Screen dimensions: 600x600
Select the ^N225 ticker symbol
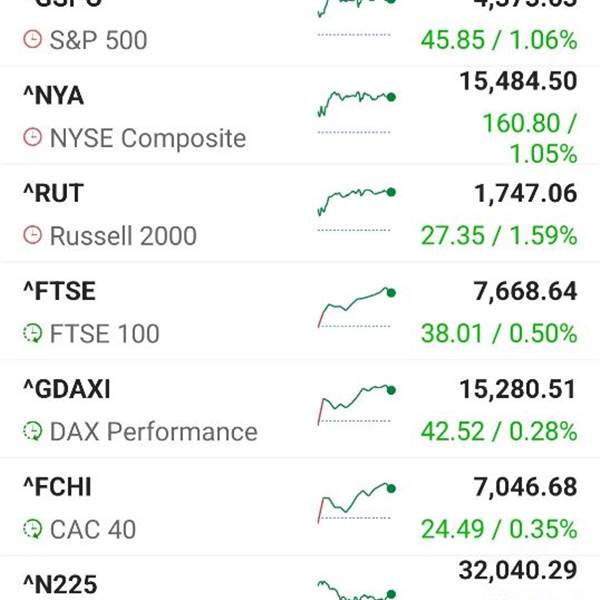(x=60, y=584)
